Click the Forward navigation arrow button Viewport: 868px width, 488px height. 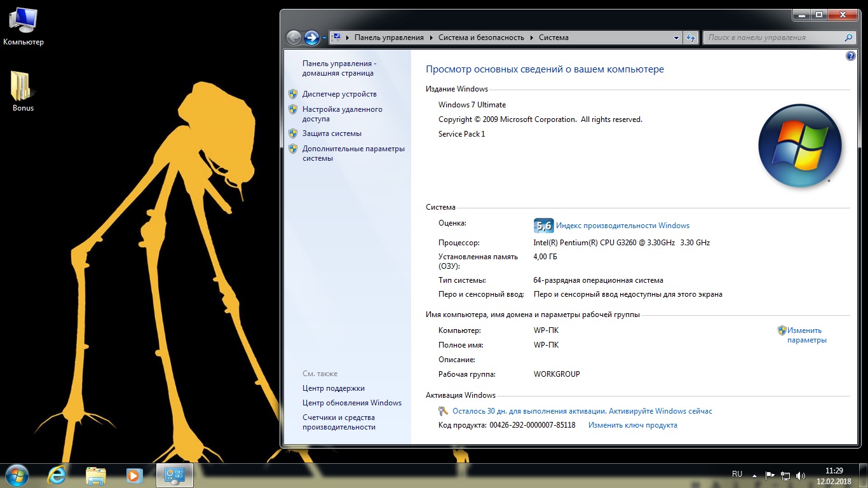(x=311, y=38)
